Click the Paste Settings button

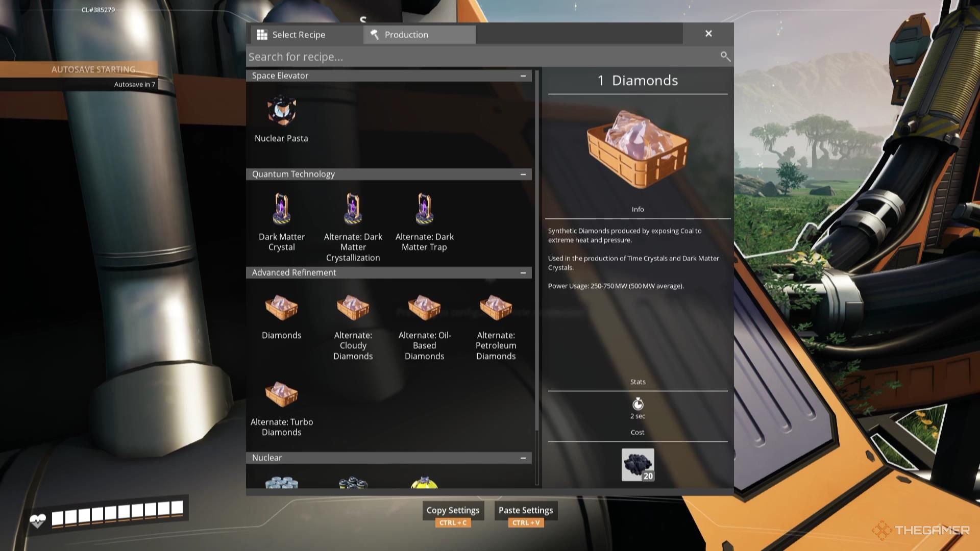tap(526, 510)
